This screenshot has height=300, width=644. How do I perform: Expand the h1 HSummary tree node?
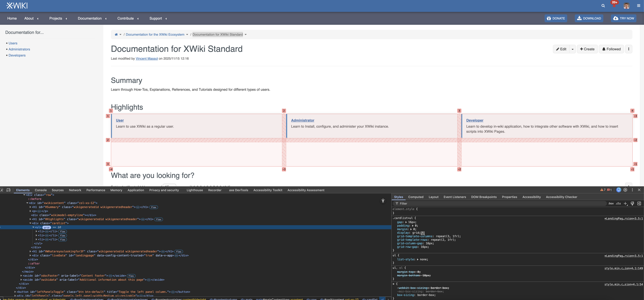pos(30,207)
